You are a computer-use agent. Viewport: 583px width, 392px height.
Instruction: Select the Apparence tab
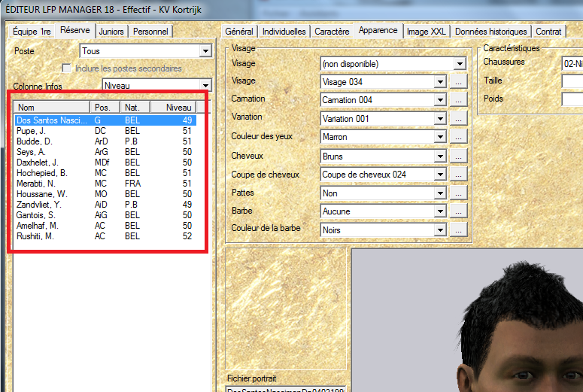(378, 30)
